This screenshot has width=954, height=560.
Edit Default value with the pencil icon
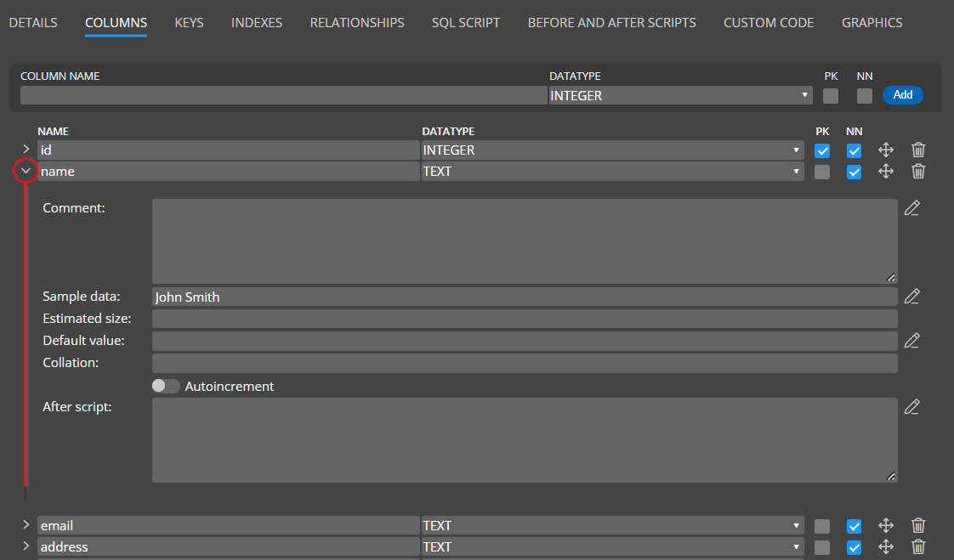912,340
